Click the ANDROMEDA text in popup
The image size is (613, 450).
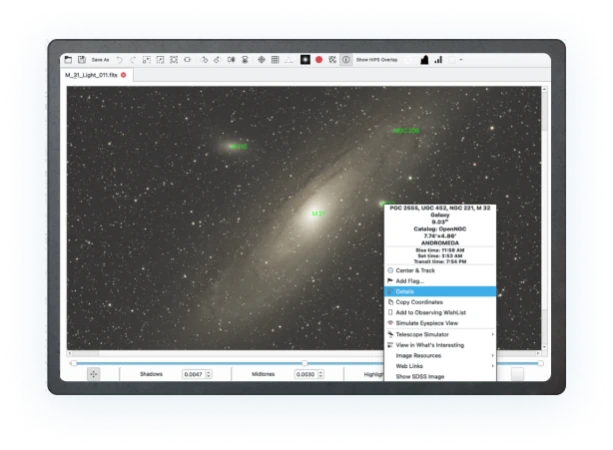[440, 243]
